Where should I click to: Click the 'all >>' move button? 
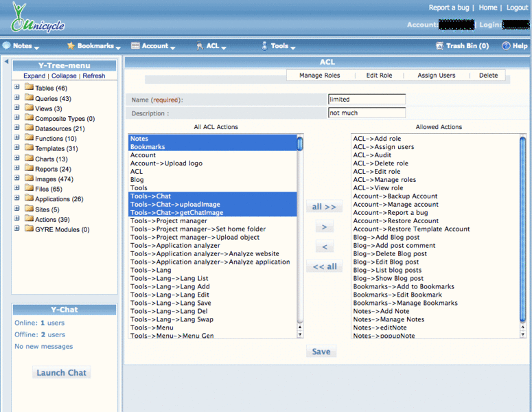[324, 207]
